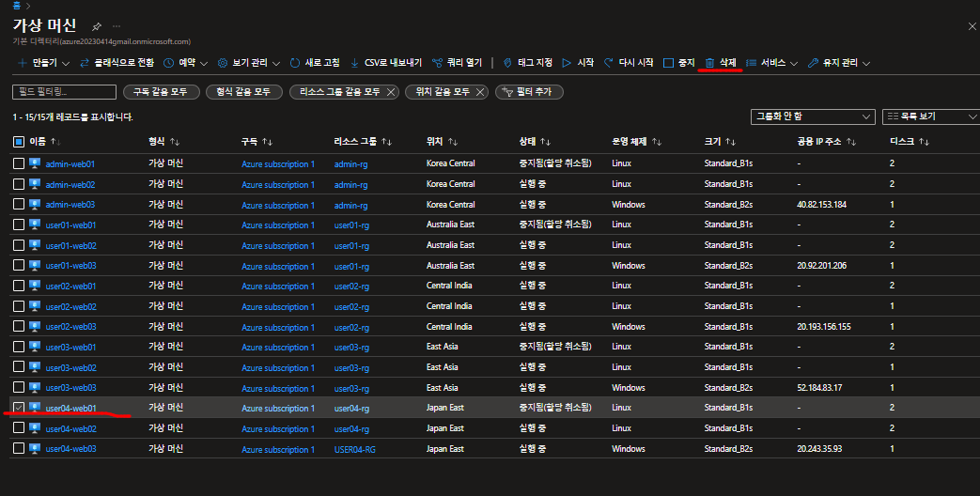Viewport: 980px width, 496px height.
Task: Close the 가상 머신 blade with X
Action: [972, 26]
